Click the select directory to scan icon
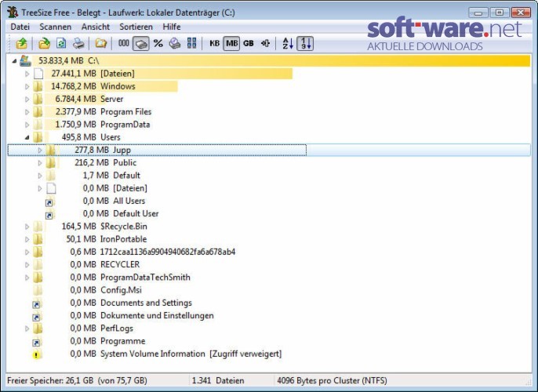 44,43
